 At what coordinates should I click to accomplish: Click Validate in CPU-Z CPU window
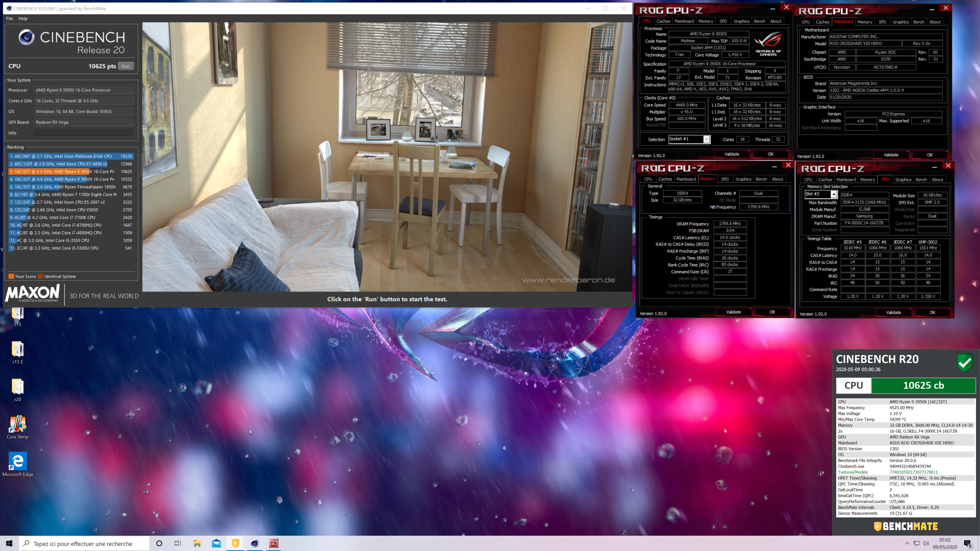point(732,154)
